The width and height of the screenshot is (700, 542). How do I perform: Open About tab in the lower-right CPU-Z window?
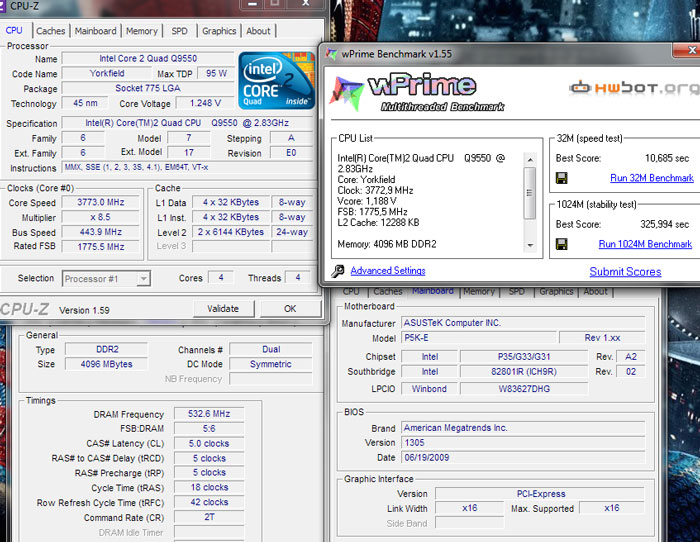pyautogui.click(x=596, y=292)
